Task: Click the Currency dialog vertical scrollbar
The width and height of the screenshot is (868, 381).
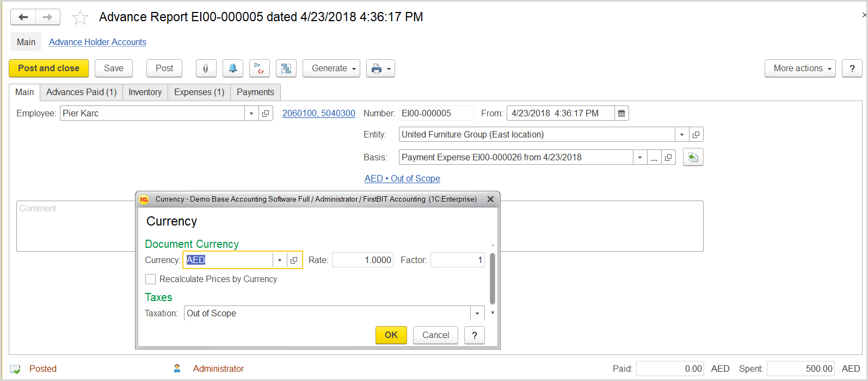Action: [493, 278]
